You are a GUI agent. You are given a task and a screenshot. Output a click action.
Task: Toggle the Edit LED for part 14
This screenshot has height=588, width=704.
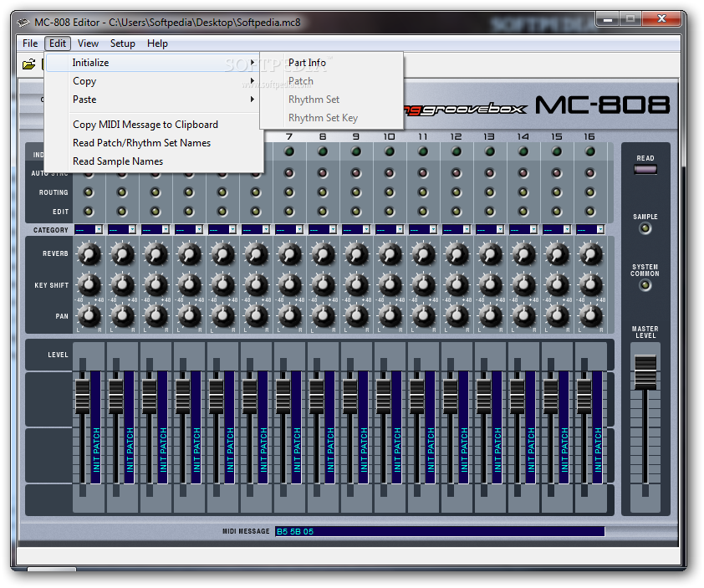tap(523, 212)
